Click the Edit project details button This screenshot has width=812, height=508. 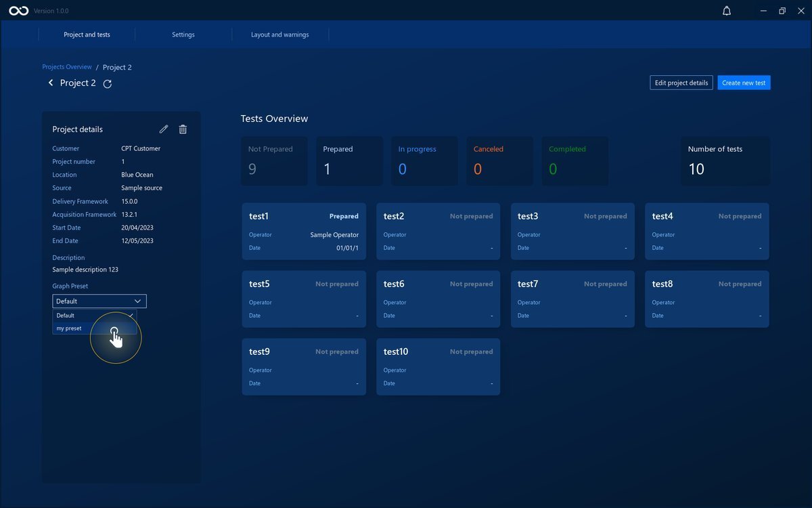point(681,83)
